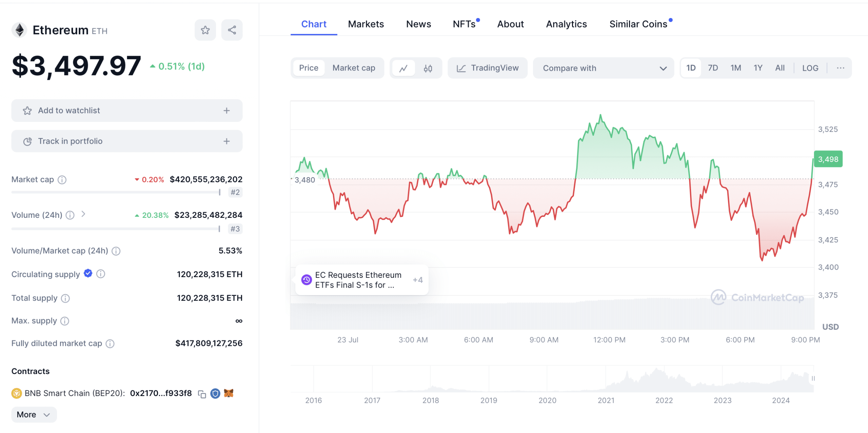Screen dimensions: 868x433
Task: Select the 7D time range
Action: click(713, 68)
